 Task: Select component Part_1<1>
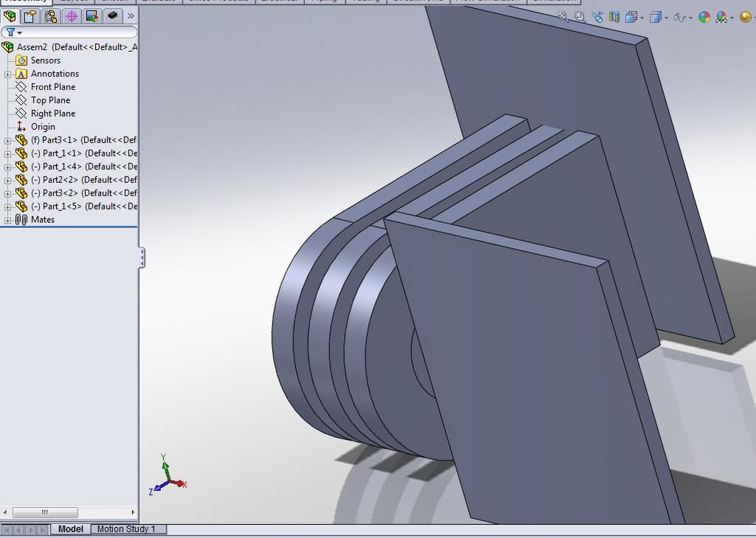tap(84, 154)
